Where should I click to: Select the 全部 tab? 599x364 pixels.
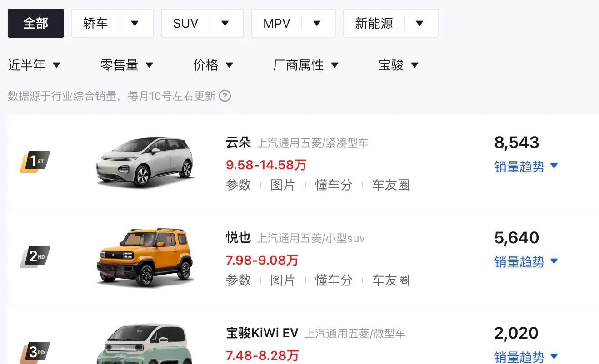click(36, 23)
